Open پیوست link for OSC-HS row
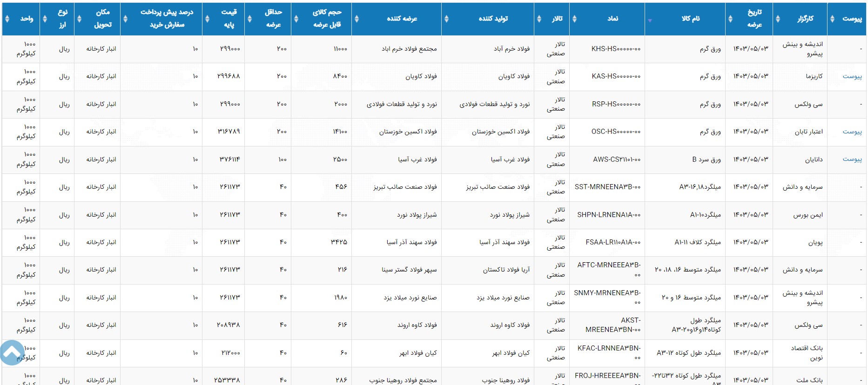Image resolution: width=868 pixels, height=385 pixels. [852, 132]
